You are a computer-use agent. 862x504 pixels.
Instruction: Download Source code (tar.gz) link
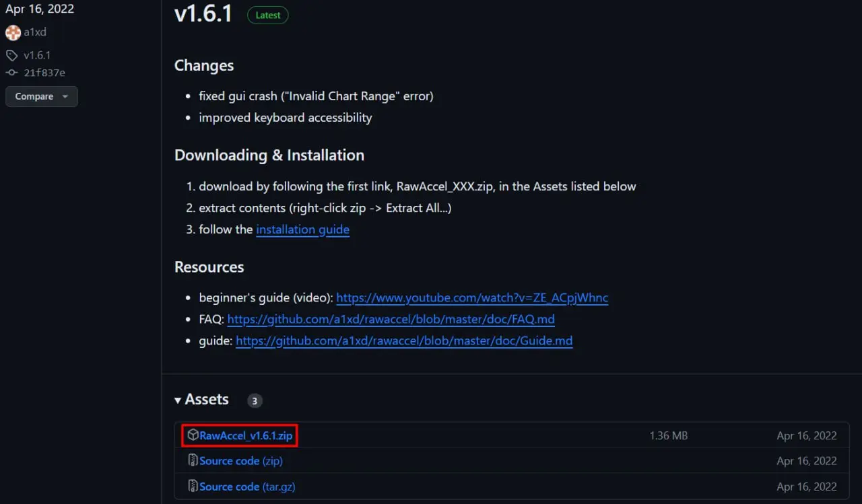pyautogui.click(x=247, y=487)
